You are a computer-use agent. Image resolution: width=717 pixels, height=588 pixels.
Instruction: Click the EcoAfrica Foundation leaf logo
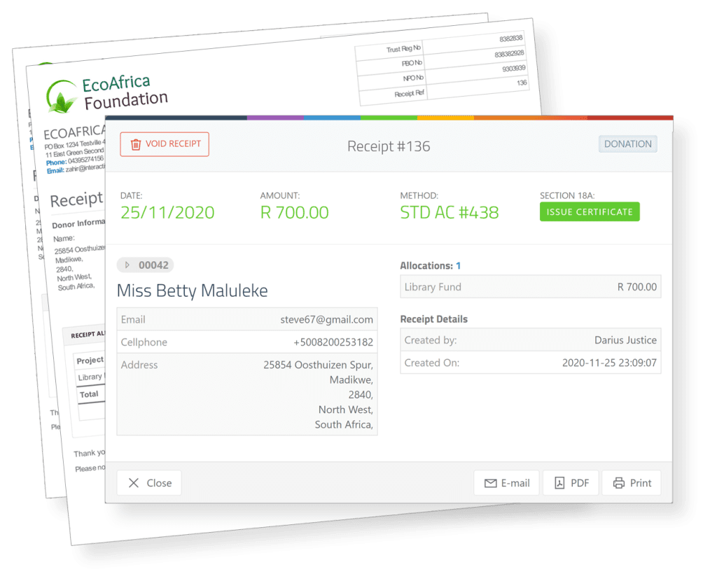click(62, 90)
